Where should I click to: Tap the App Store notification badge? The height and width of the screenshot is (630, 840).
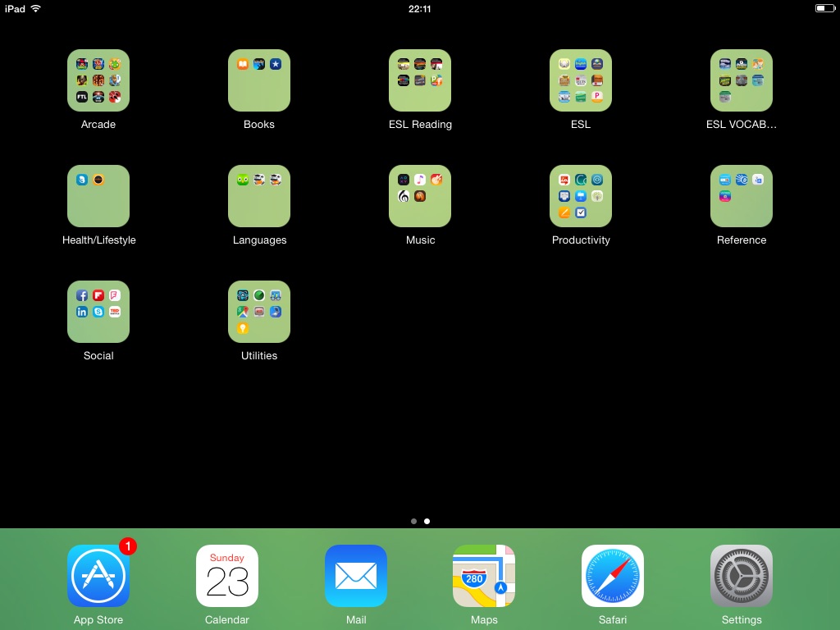(128, 546)
